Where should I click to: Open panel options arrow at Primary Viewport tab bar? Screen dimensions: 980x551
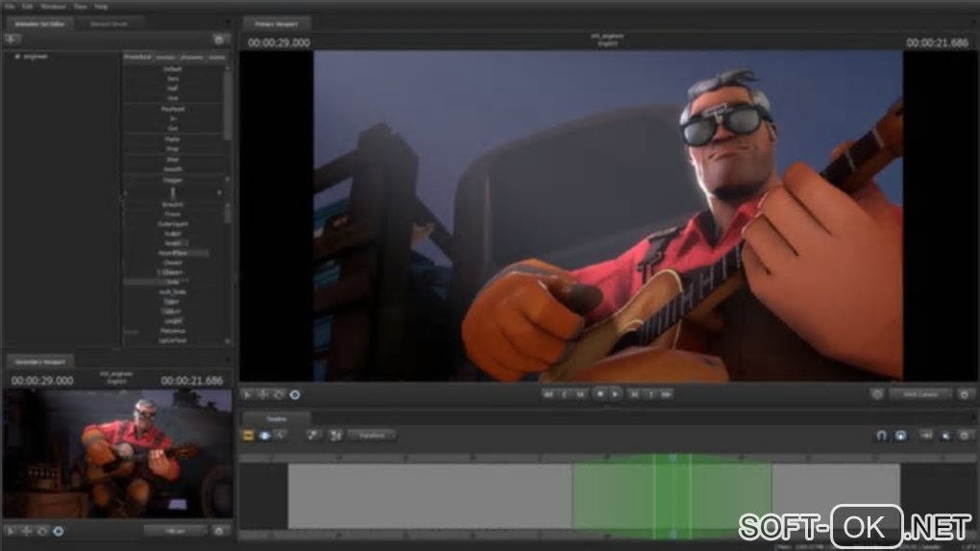point(972,24)
